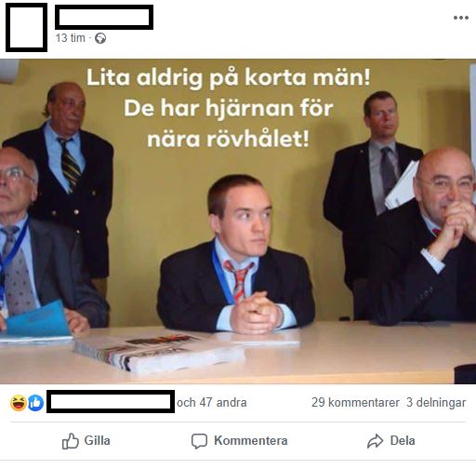Viewport: 476px width, 469px height.
Task: Open the poster's blacked-out profile picture
Action: 26,27
